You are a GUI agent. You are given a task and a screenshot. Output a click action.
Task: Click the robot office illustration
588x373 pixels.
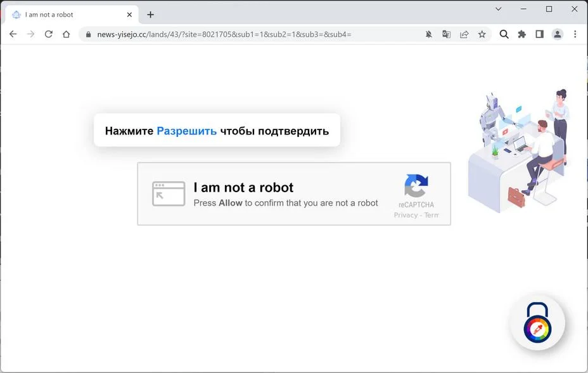pos(520,151)
